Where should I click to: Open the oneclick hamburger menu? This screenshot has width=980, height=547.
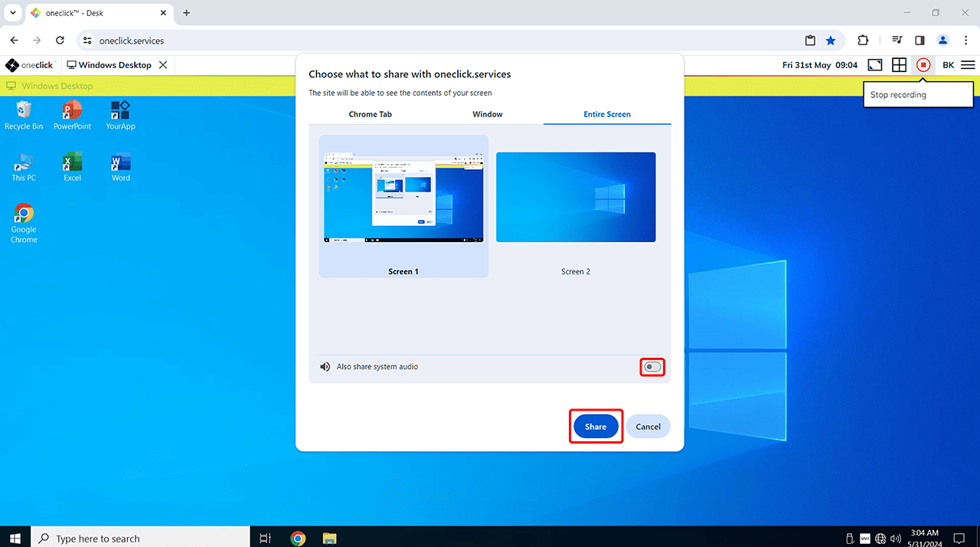tap(968, 65)
